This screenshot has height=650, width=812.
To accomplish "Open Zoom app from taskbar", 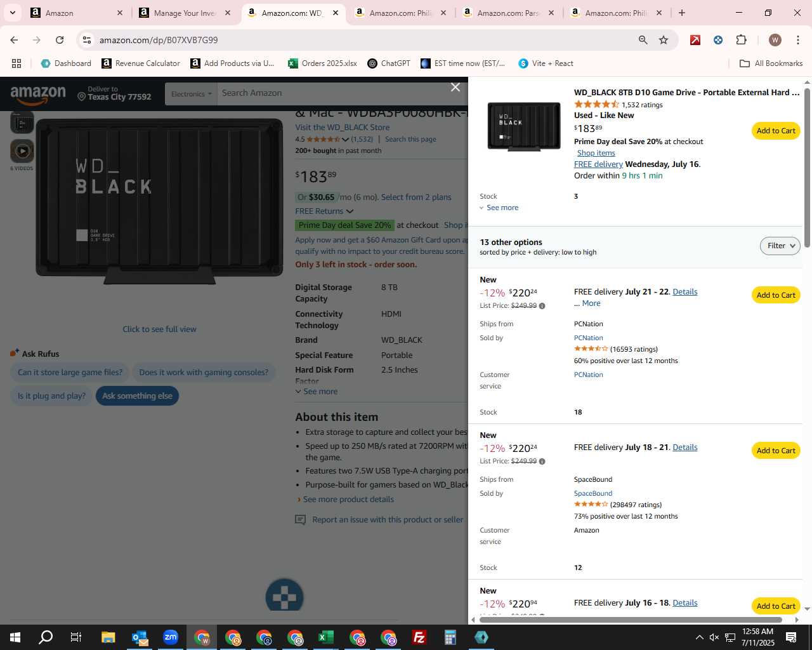I will 171,637.
